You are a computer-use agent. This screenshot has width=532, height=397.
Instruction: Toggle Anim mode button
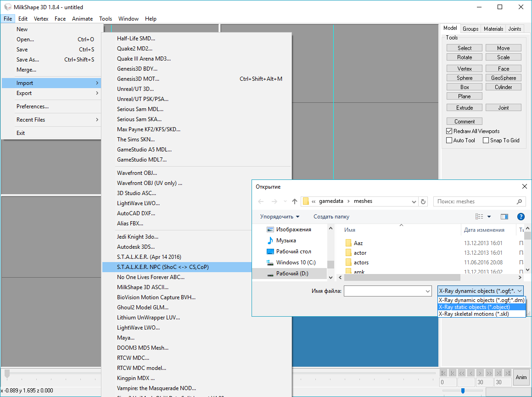(521, 377)
